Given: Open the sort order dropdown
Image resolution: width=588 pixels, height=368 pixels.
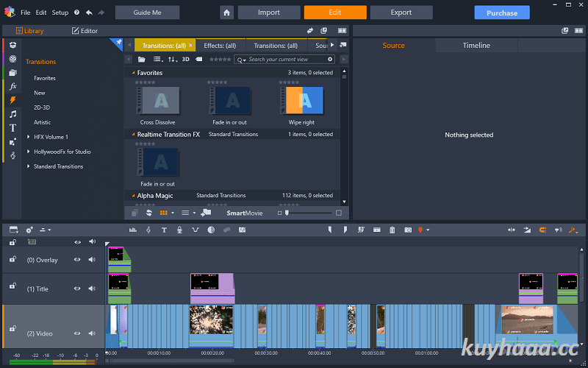Looking at the screenshot, I should [173, 60].
